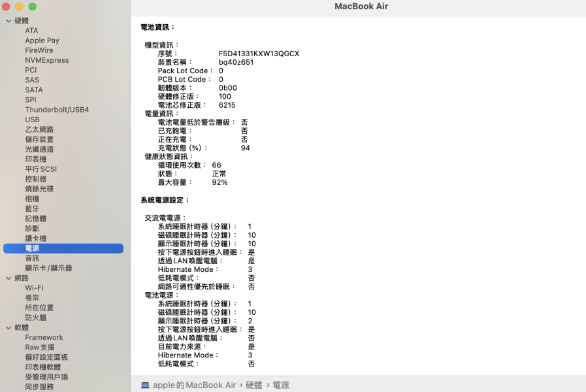Click the firmware version 0b00
586x392 pixels.
point(227,88)
